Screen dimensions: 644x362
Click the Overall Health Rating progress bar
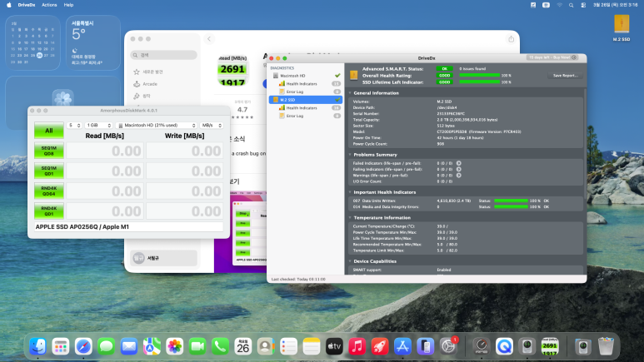479,76
